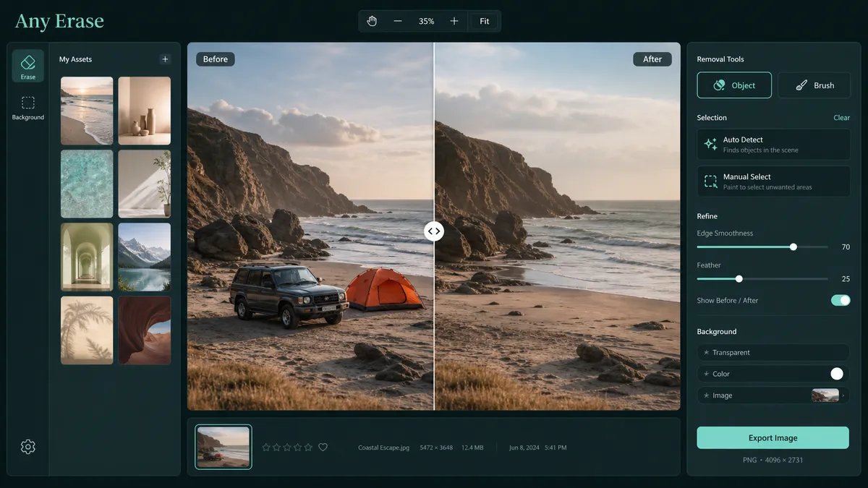Click the Edge Smoothness slider handle
The height and width of the screenshot is (488, 868).
point(793,247)
